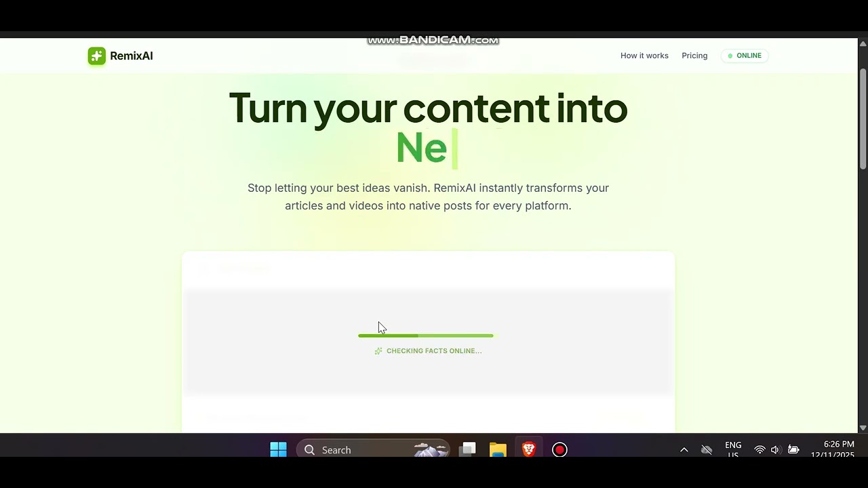The width and height of the screenshot is (868, 488).
Task: Open the Bandicam recorder taskbar icon
Action: tap(559, 449)
